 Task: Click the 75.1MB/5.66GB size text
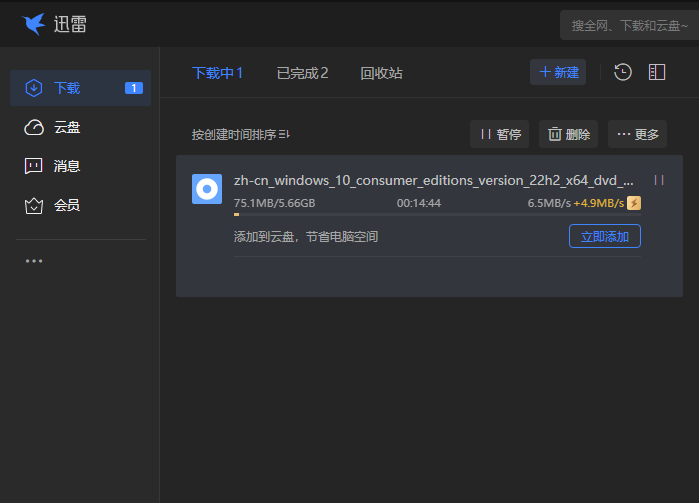275,203
